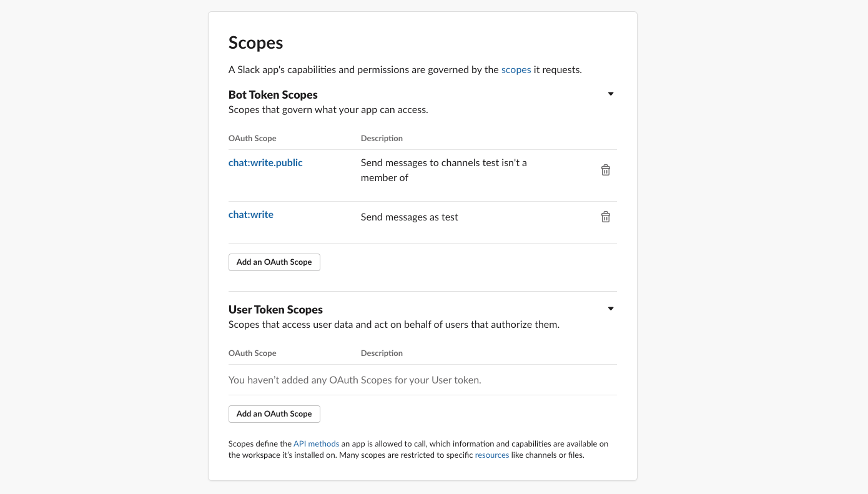Click the OAuth Scope column header under User Token
Image resolution: width=868 pixels, height=494 pixels.
(252, 353)
